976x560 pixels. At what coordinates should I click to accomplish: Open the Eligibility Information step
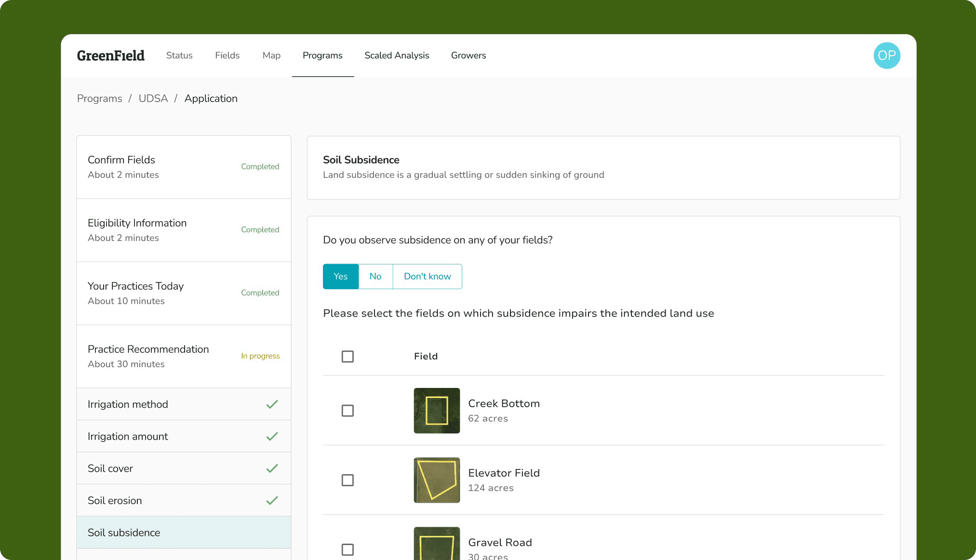tap(184, 230)
